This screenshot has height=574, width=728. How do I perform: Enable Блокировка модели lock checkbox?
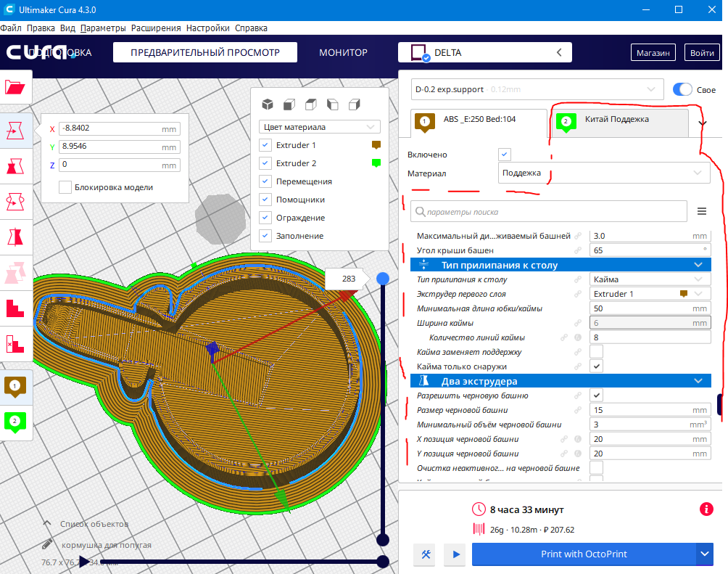(x=65, y=186)
